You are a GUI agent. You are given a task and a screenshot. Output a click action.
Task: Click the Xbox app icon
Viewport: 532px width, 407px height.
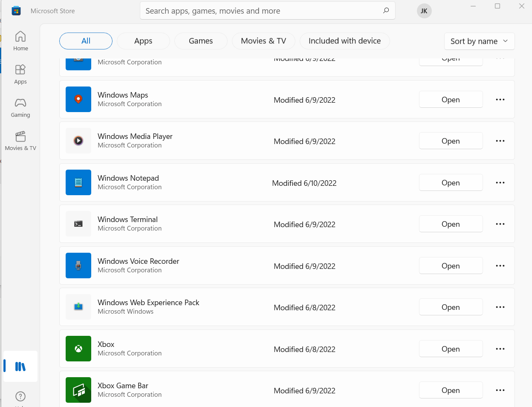point(78,349)
